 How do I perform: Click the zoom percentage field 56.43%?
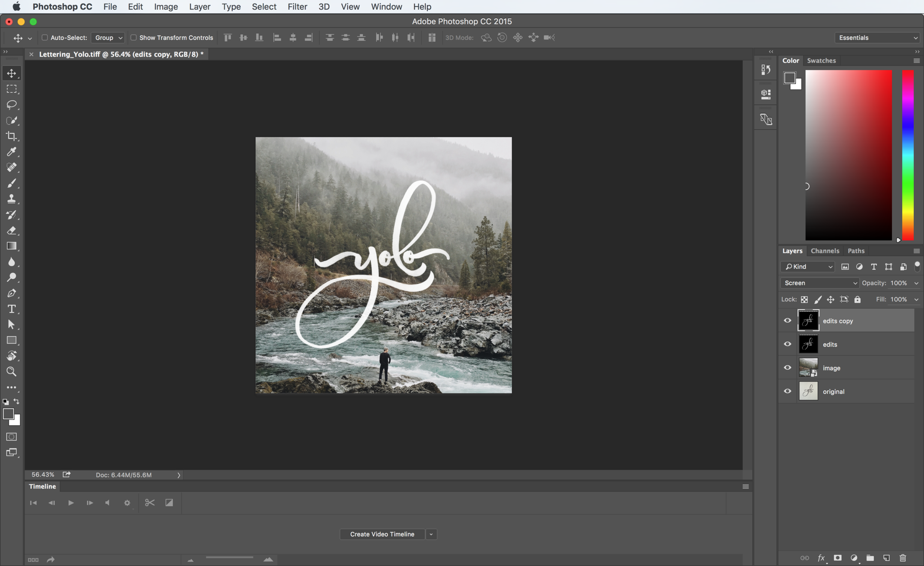pyautogui.click(x=43, y=474)
